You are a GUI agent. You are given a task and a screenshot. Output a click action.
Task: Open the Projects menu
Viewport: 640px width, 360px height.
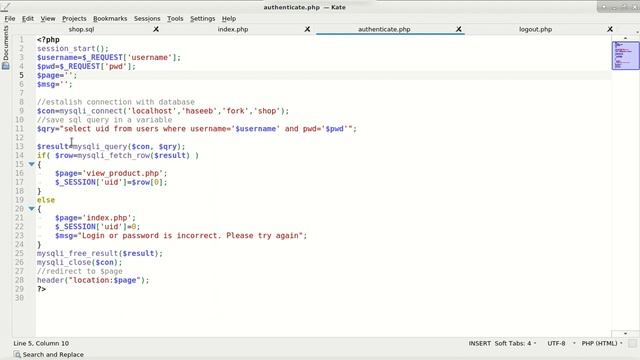pos(74,19)
